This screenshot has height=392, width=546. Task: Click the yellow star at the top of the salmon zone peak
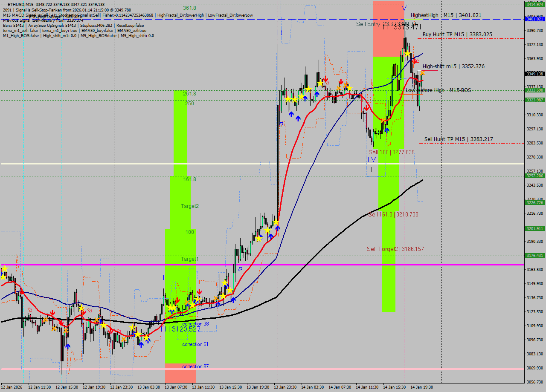pos(407,54)
